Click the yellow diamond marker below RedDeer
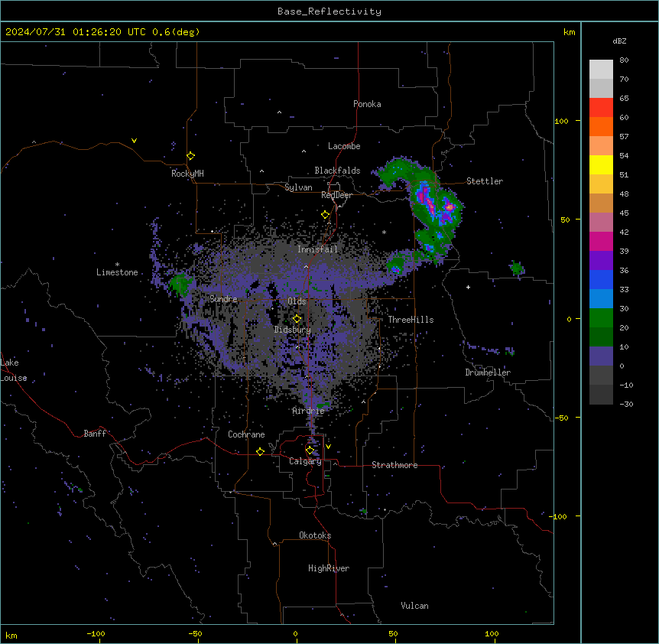 pyautogui.click(x=325, y=215)
